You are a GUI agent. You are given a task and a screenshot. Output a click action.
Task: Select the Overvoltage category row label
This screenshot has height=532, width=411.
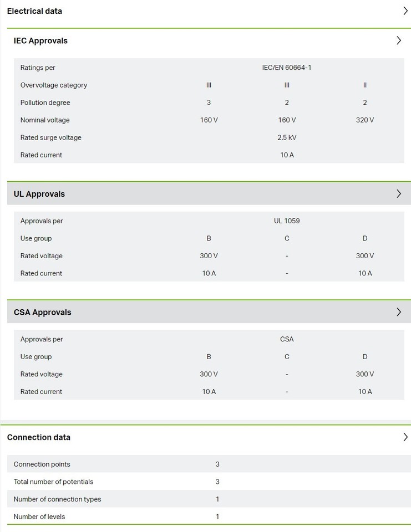coord(54,85)
